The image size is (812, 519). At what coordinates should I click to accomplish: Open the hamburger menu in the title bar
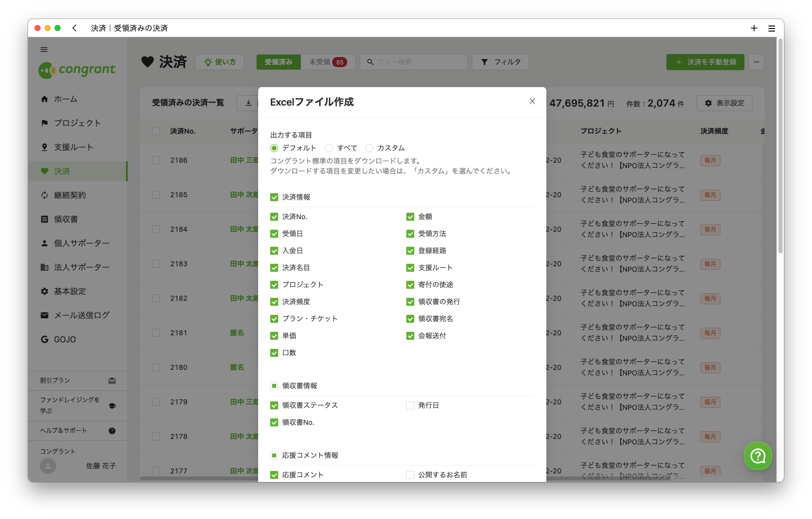pos(771,29)
